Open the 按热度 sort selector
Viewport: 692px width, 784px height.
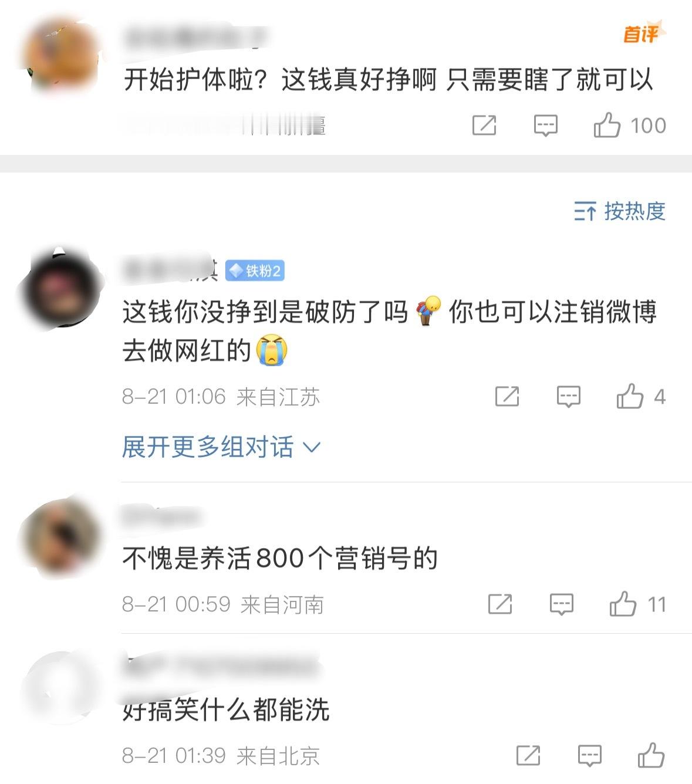tap(620, 211)
